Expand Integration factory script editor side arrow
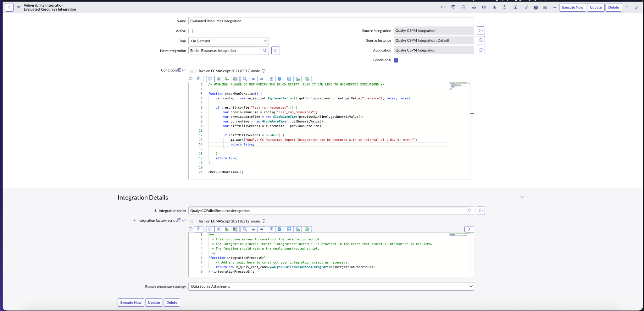This screenshot has height=311, width=644. pyautogui.click(x=469, y=229)
